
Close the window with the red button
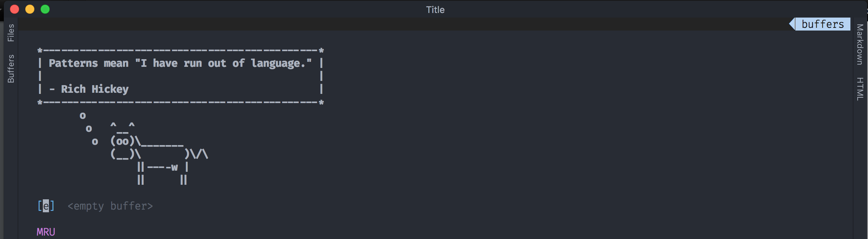point(15,9)
